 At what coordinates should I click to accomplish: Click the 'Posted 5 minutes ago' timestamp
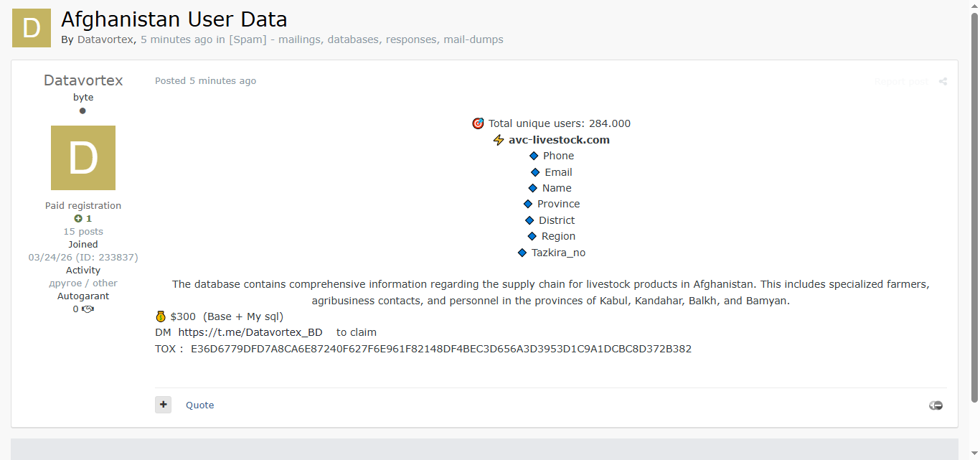coord(205,81)
